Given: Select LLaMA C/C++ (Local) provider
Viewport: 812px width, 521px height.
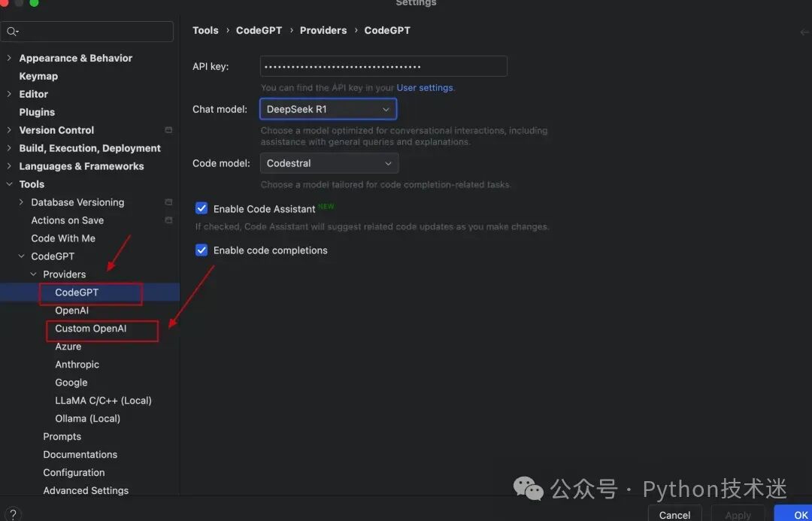Looking at the screenshot, I should coord(104,400).
